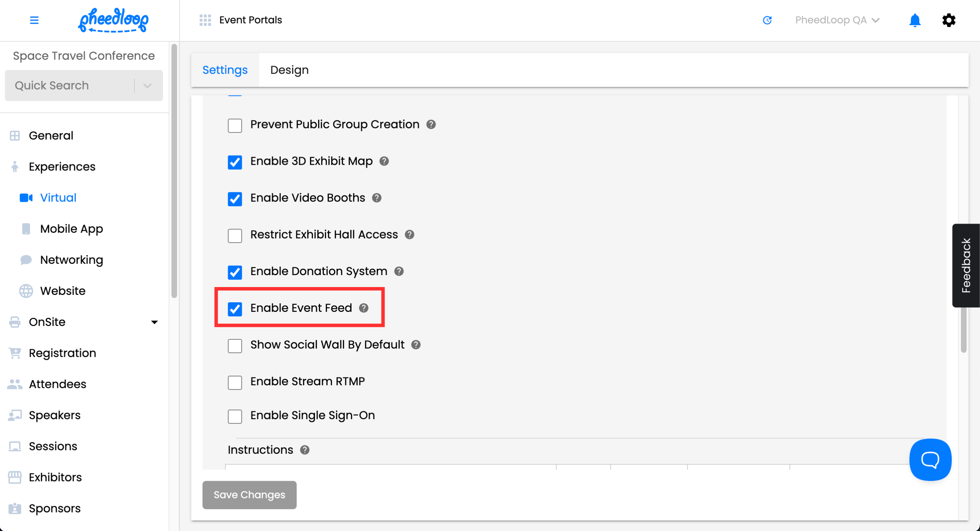The image size is (980, 531).
Task: Click the OnSite printer icon
Action: tap(15, 322)
